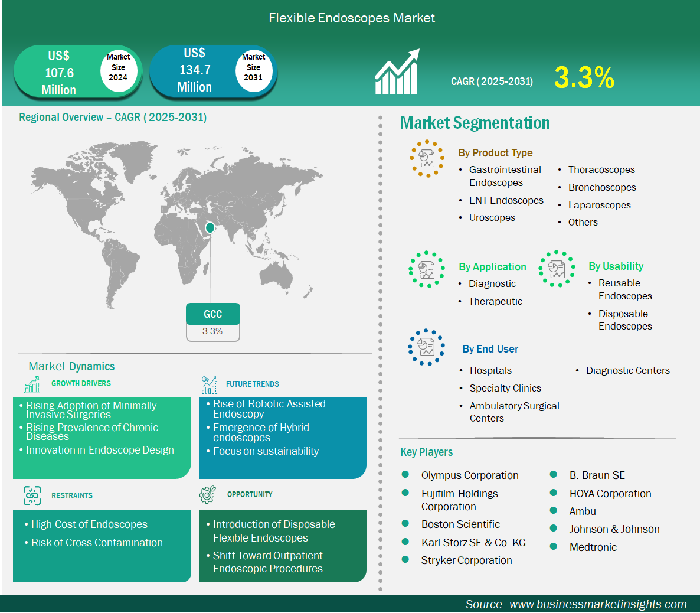Image resolution: width=700 pixels, height=613 pixels.
Task: Expand the Market Segmentation section
Action: pos(475,123)
